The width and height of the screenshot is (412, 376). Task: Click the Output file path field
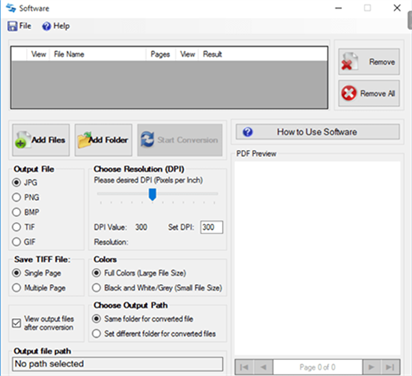pyautogui.click(x=118, y=364)
